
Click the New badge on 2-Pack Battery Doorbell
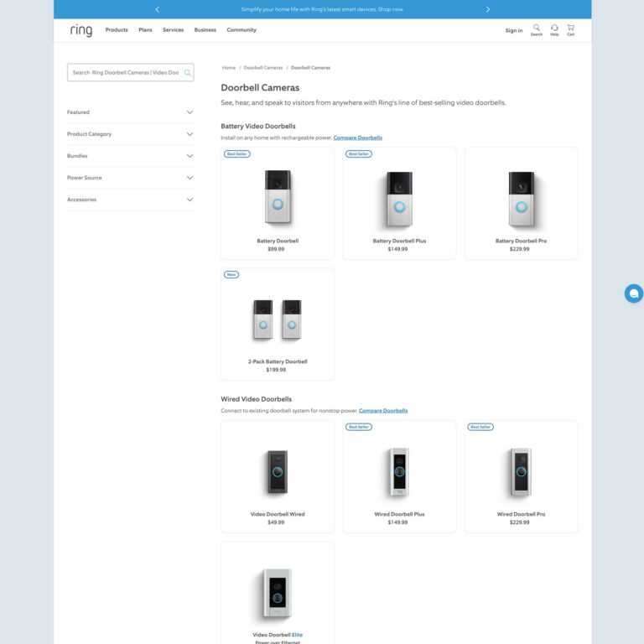pos(231,275)
